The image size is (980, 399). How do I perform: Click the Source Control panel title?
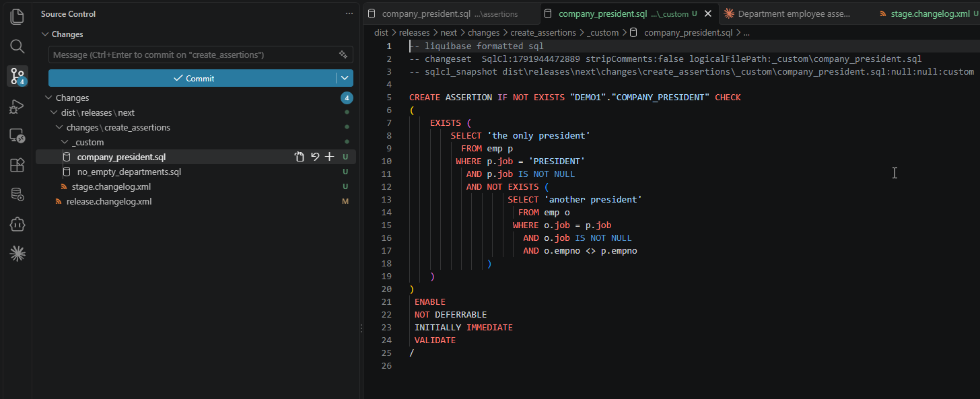(68, 13)
